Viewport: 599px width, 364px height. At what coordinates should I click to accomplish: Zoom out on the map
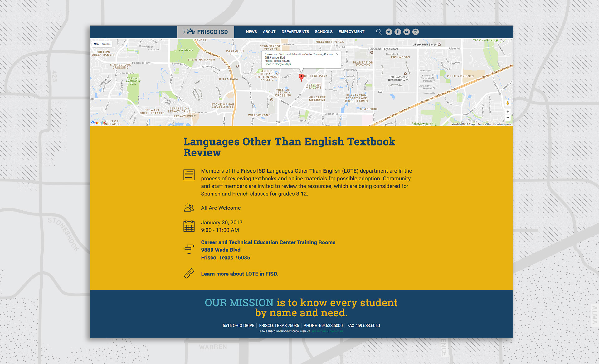coord(508,118)
